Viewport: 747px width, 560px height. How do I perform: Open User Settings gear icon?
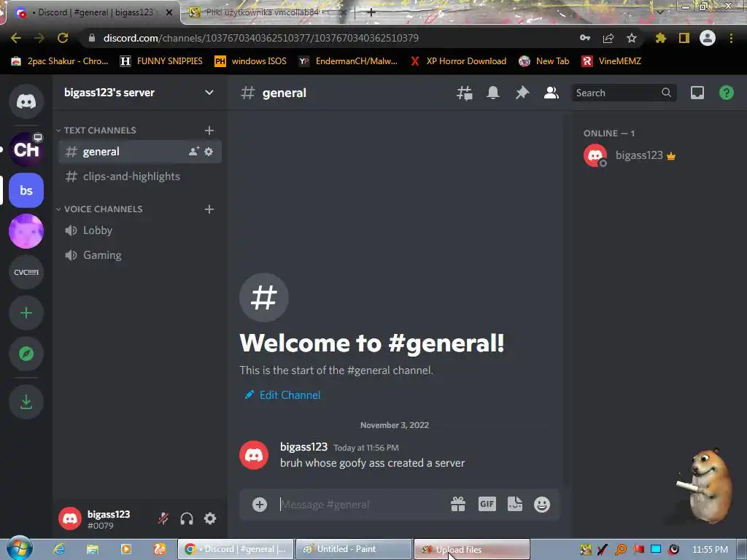pos(210,518)
